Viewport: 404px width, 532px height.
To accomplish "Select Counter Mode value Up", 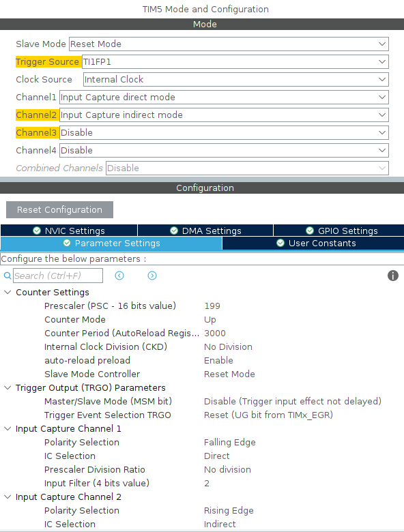I will click(x=210, y=320).
